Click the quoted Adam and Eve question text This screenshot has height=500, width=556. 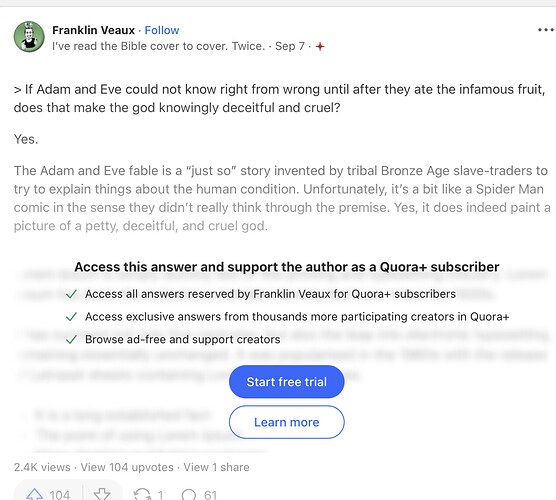pyautogui.click(x=279, y=98)
